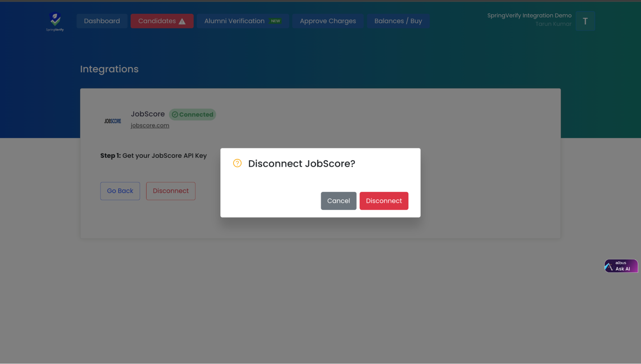This screenshot has height=364, width=641.
Task: Open the albus Ask AI widget
Action: [621, 266]
